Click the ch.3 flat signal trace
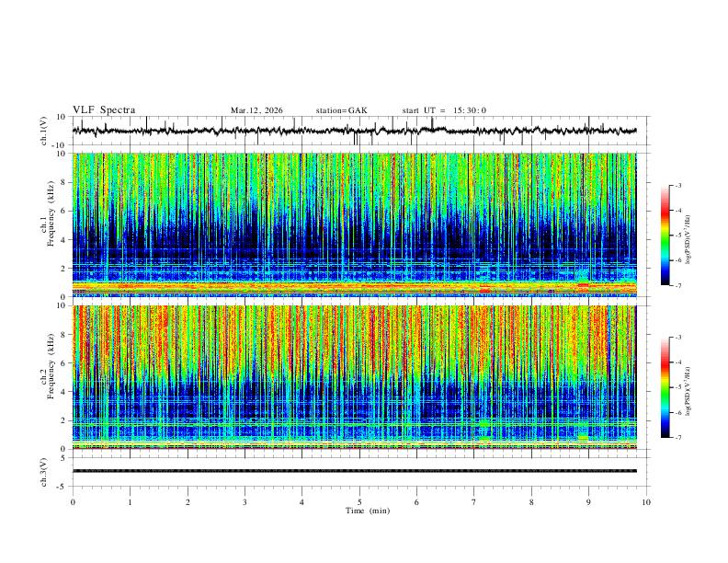 [x=355, y=471]
